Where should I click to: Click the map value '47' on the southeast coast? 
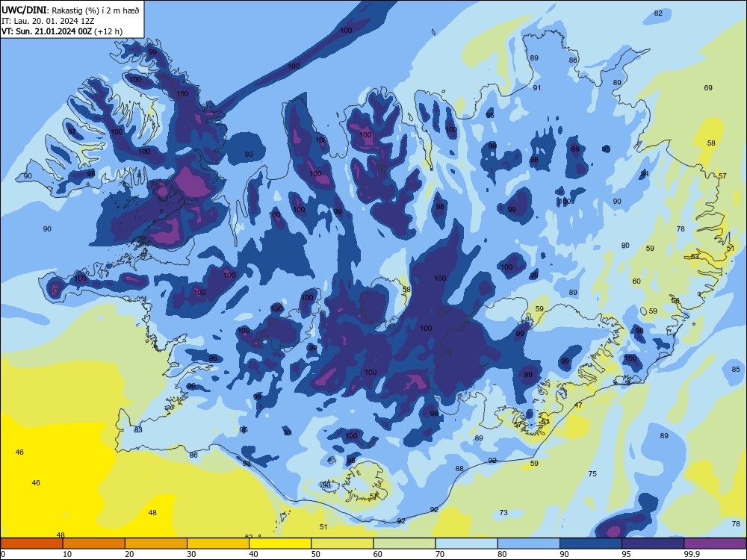(578, 405)
